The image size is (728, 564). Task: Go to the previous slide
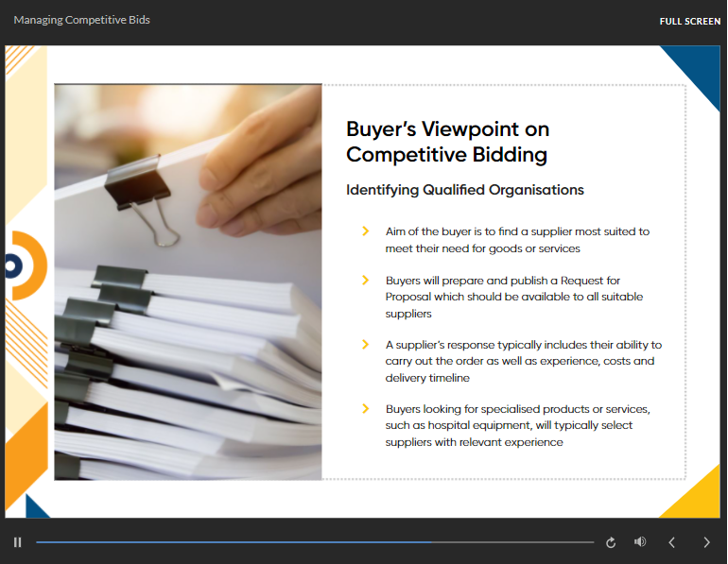point(672,542)
